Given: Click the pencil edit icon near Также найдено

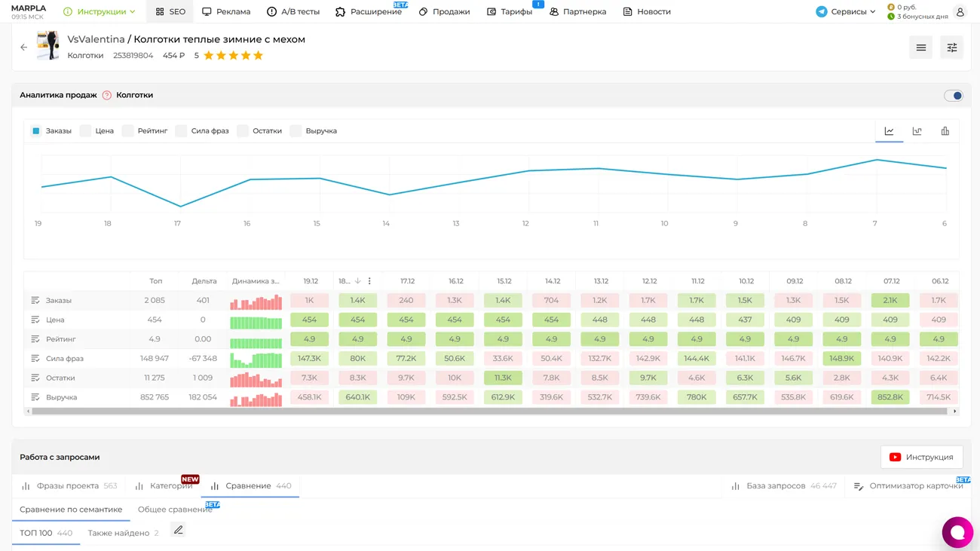Looking at the screenshot, I should [x=178, y=531].
